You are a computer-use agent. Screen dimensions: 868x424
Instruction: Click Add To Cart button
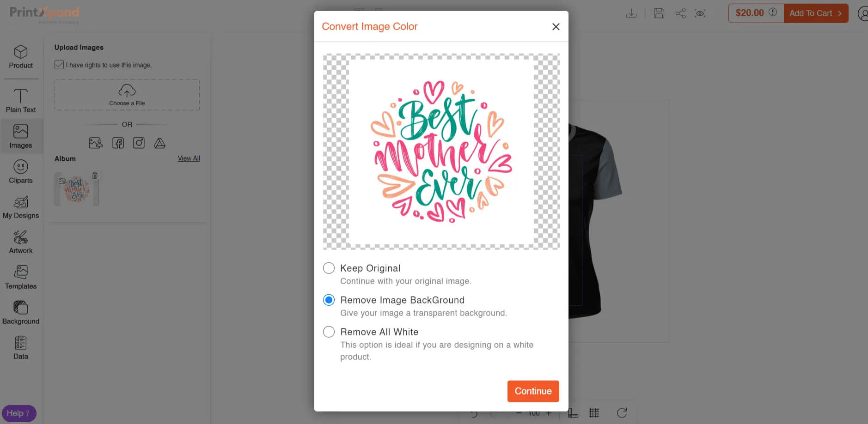click(x=815, y=13)
